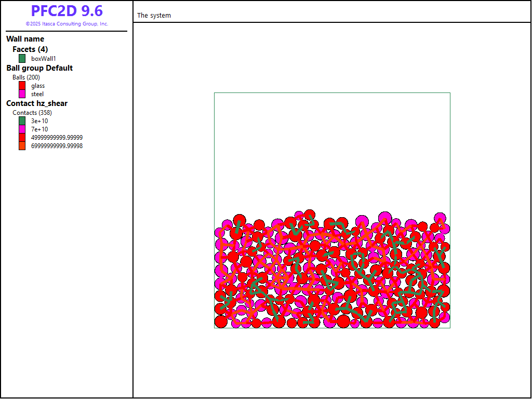
Task: Click the steel label text
Action: click(37, 94)
